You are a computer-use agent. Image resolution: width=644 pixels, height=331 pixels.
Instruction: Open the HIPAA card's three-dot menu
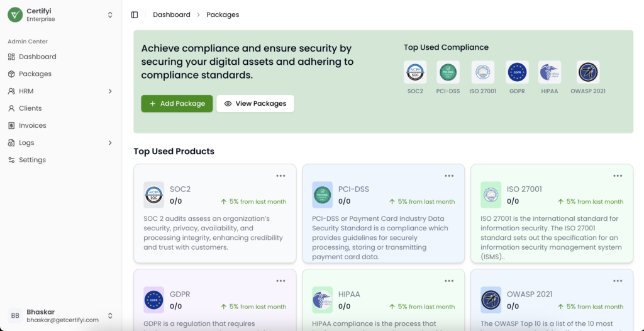pos(449,281)
